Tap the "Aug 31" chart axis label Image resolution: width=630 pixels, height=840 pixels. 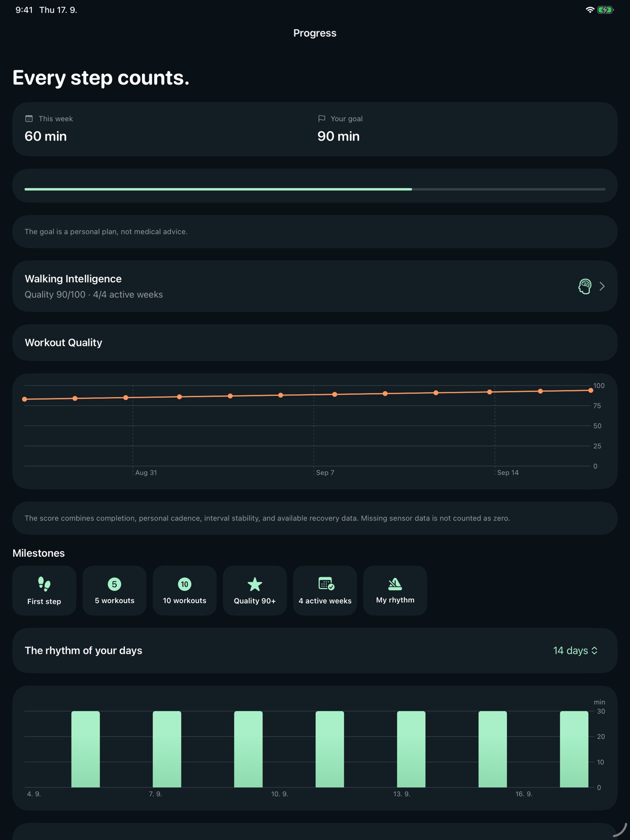click(x=146, y=473)
